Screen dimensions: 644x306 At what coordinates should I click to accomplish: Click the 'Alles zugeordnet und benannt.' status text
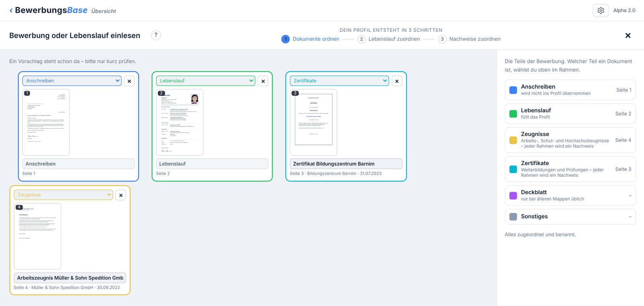tap(540, 235)
